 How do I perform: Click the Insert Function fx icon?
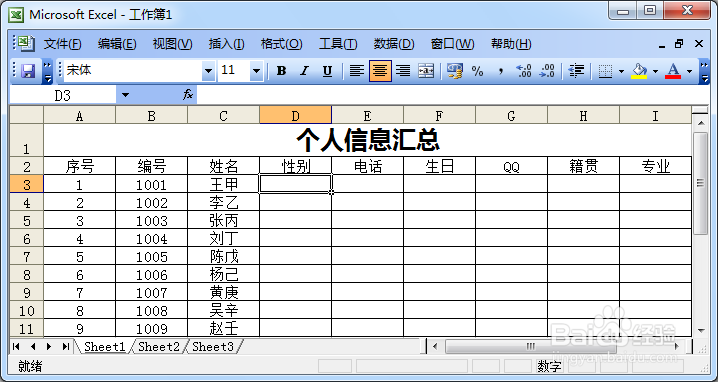(188, 95)
